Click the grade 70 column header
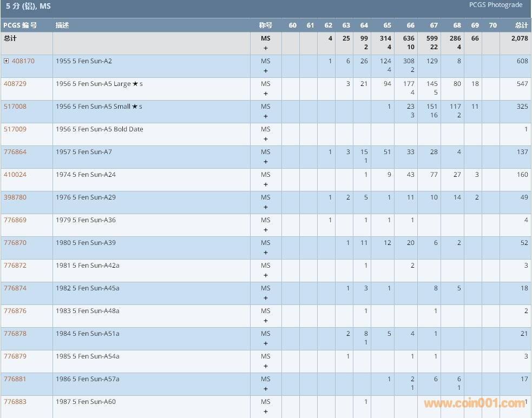Viewport: 532px width, 418px height. pos(492,25)
